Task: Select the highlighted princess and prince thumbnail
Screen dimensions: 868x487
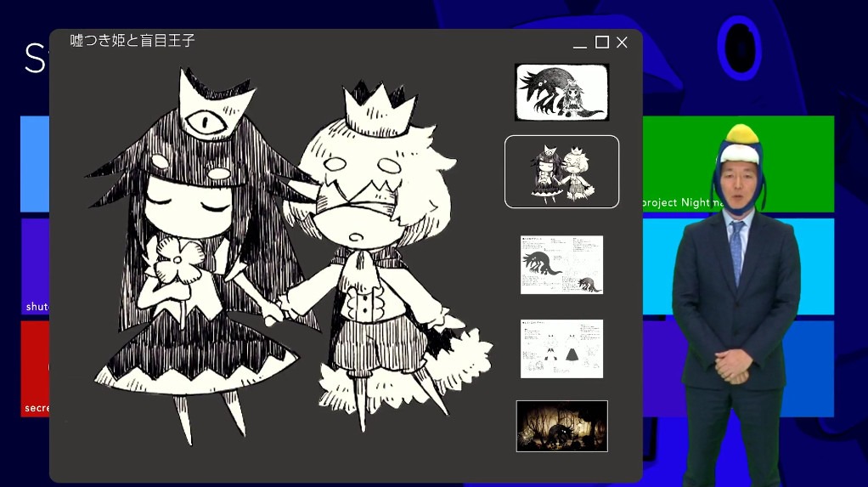Action: [561, 172]
